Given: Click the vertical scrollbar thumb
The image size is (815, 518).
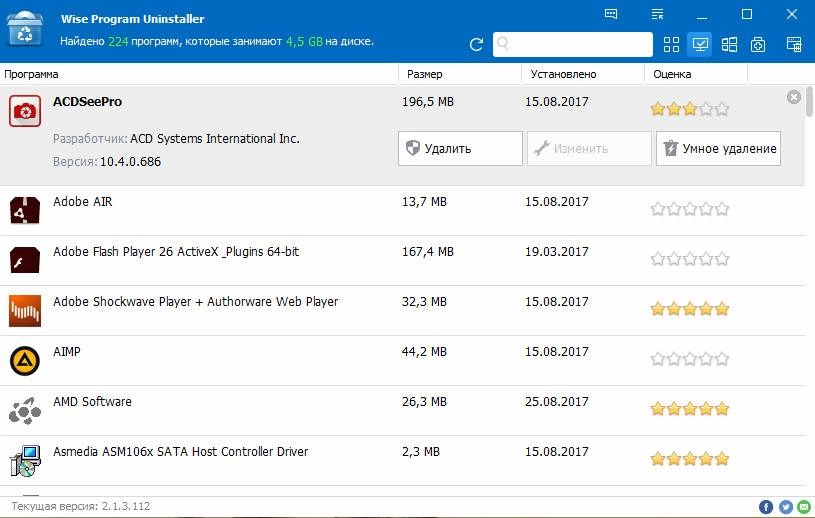Looking at the screenshot, I should point(810,102).
